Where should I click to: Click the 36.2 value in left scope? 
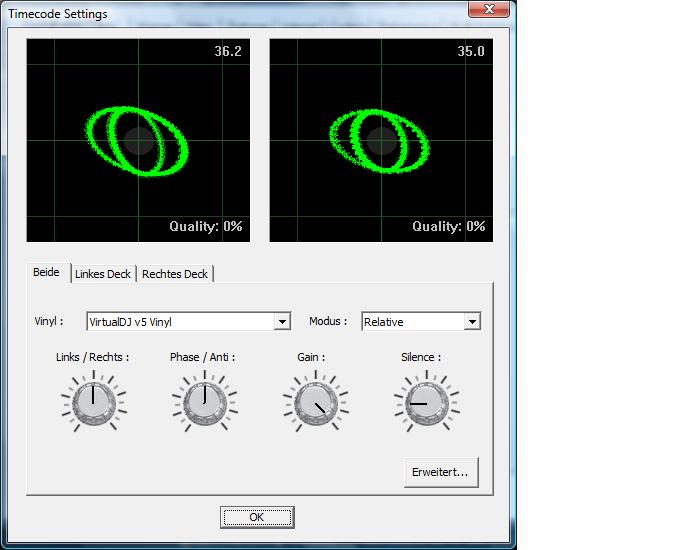[x=228, y=51]
